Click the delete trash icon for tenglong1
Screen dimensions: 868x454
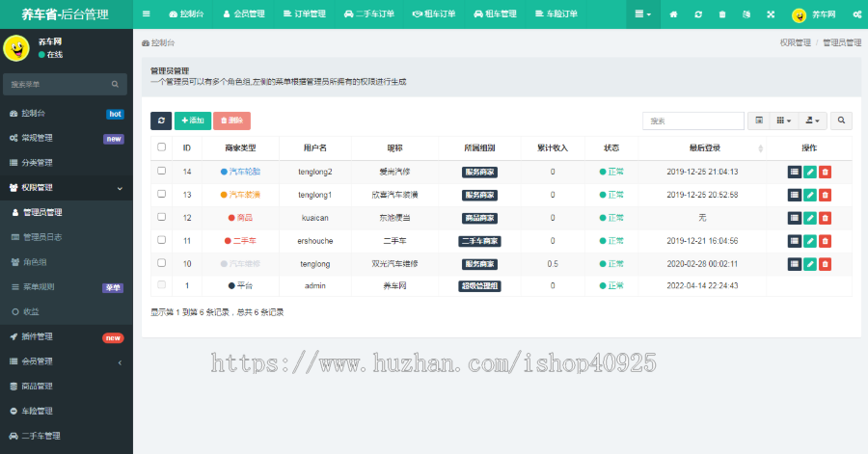[825, 196]
